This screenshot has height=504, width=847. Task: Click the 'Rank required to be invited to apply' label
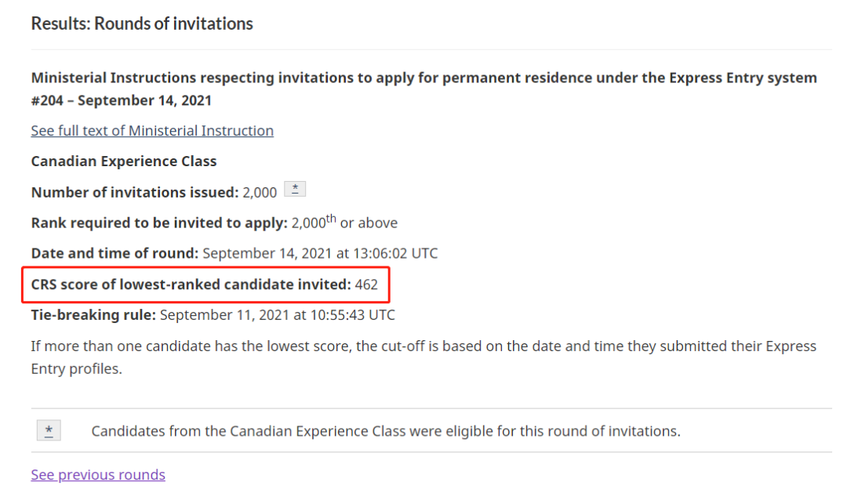click(159, 223)
